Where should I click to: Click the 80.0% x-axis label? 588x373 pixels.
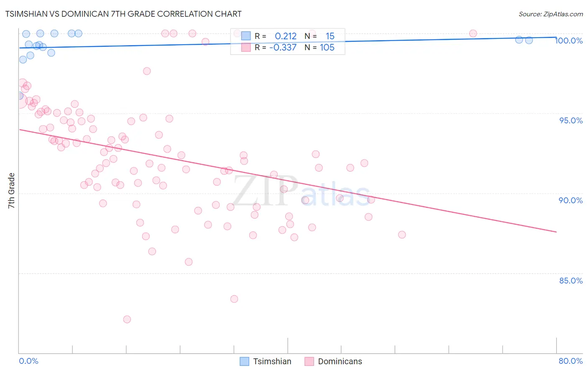pyautogui.click(x=571, y=361)
